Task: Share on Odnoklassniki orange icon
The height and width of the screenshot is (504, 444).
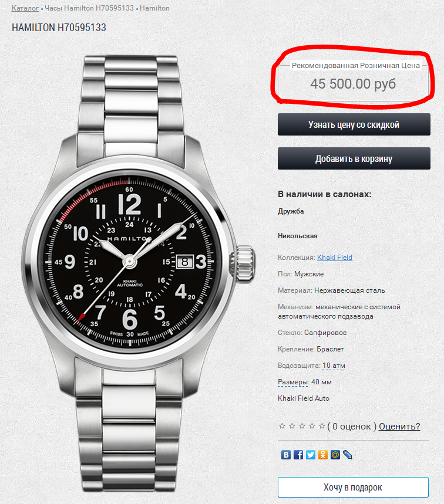Action: click(x=322, y=455)
